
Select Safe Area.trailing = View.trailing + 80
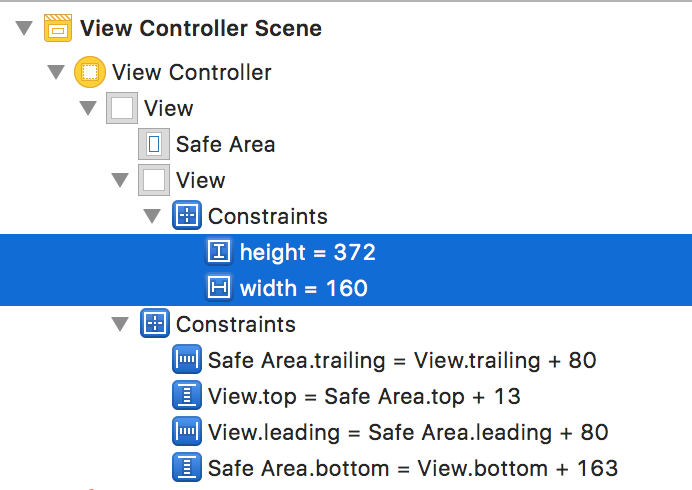click(x=402, y=360)
